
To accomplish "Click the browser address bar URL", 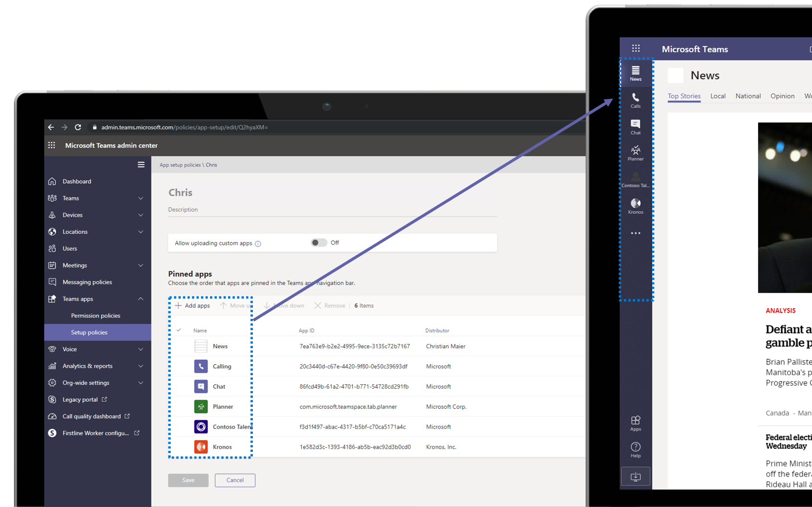I will click(x=185, y=127).
